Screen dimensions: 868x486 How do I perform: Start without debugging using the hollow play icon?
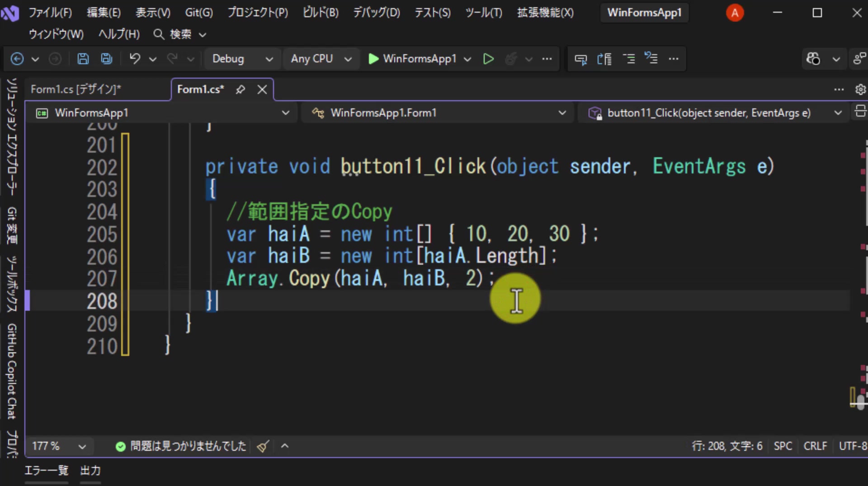pyautogui.click(x=488, y=59)
